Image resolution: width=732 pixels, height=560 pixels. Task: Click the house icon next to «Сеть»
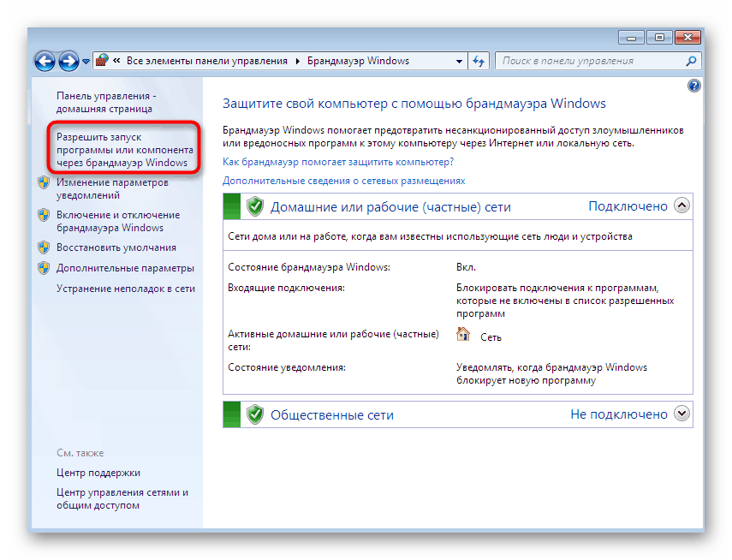click(x=463, y=334)
